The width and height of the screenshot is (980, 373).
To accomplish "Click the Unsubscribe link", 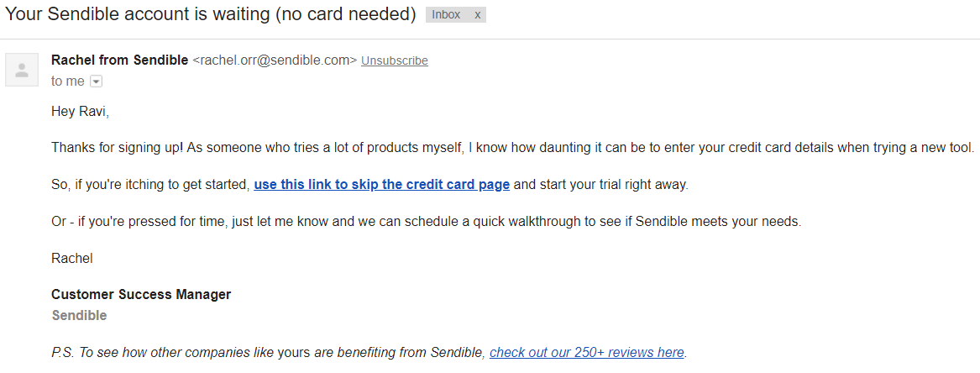I will point(395,60).
